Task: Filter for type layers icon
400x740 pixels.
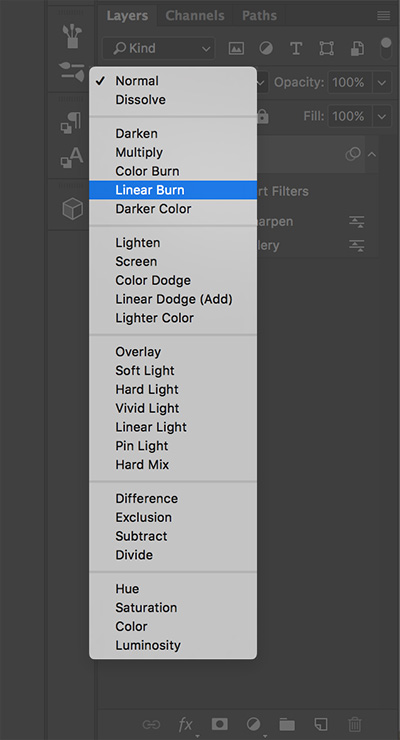Action: coord(296,48)
